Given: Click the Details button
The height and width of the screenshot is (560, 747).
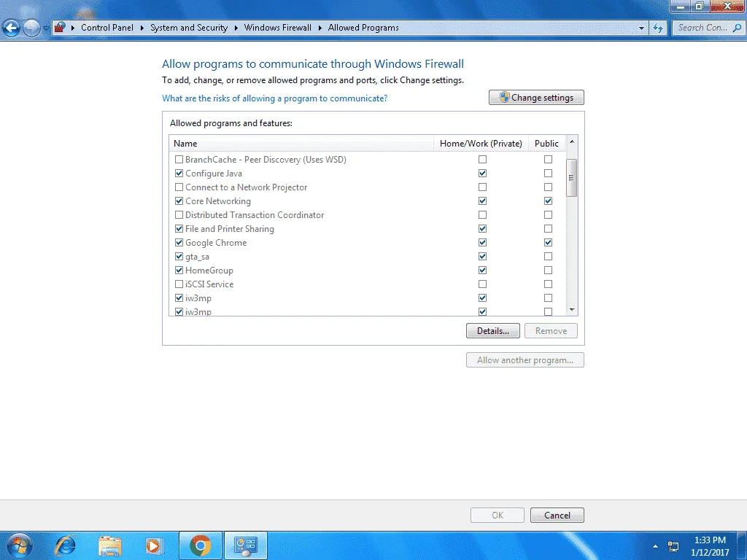Looking at the screenshot, I should [492, 331].
